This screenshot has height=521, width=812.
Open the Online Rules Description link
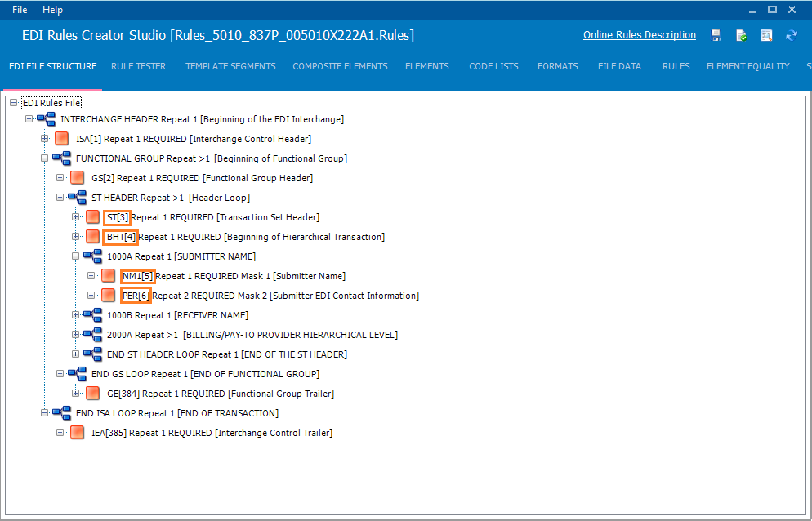point(640,34)
